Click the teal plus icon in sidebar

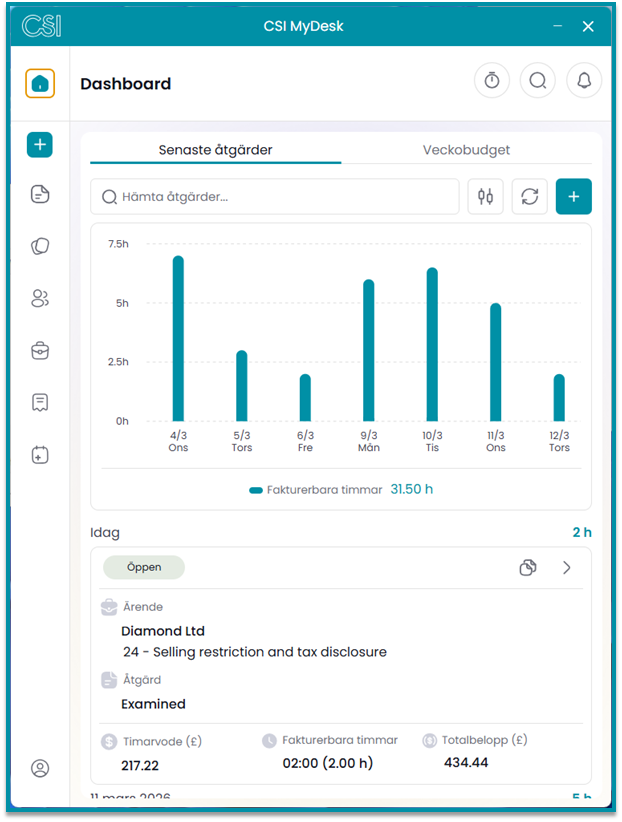pos(40,145)
